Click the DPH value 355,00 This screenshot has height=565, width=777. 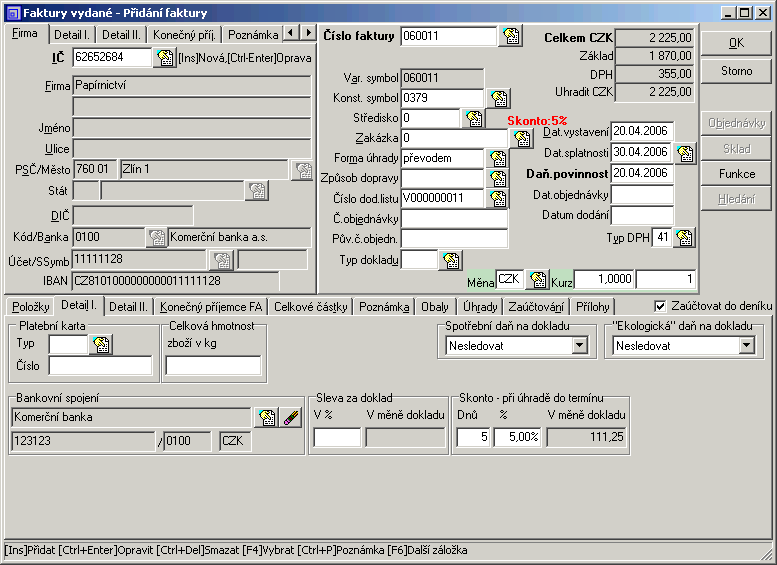(x=654, y=74)
